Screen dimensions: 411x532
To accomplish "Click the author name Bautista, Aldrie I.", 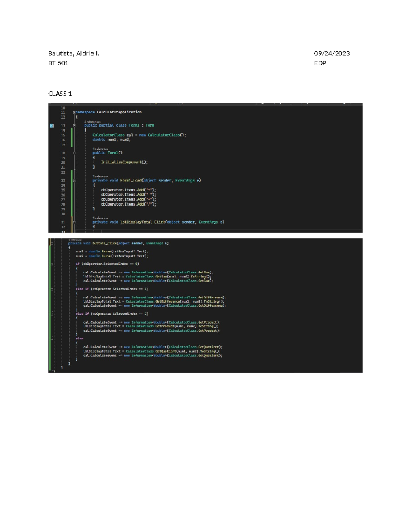I will click(74, 53).
